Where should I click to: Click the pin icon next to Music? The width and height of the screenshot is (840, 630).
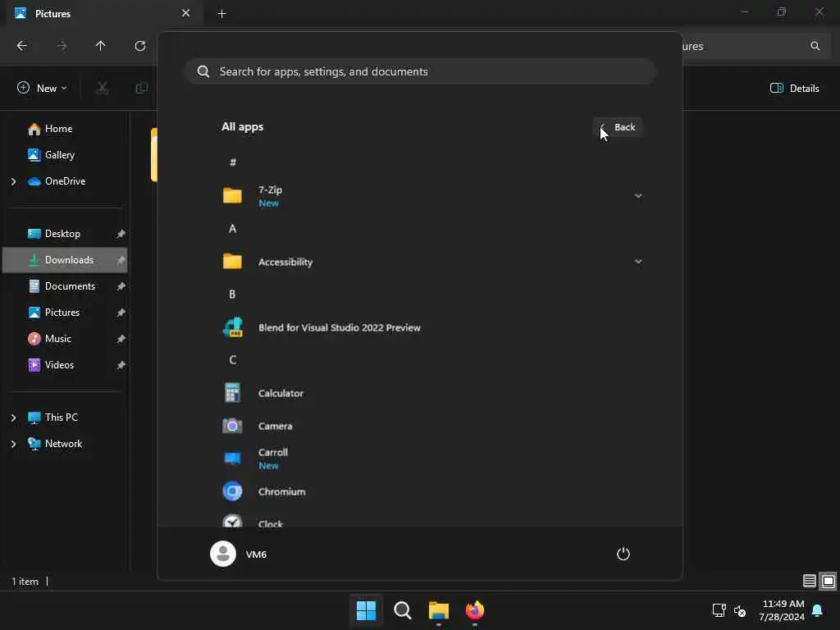point(121,339)
